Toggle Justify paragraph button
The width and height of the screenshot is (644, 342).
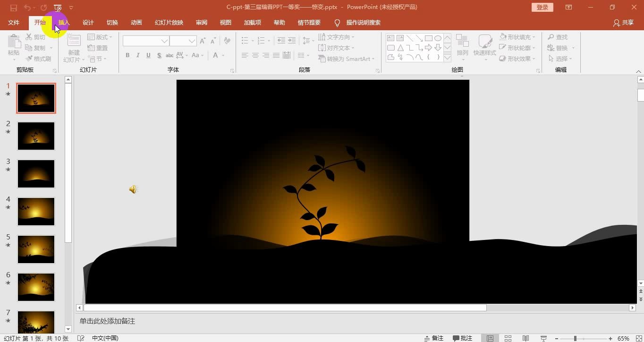coord(276,55)
